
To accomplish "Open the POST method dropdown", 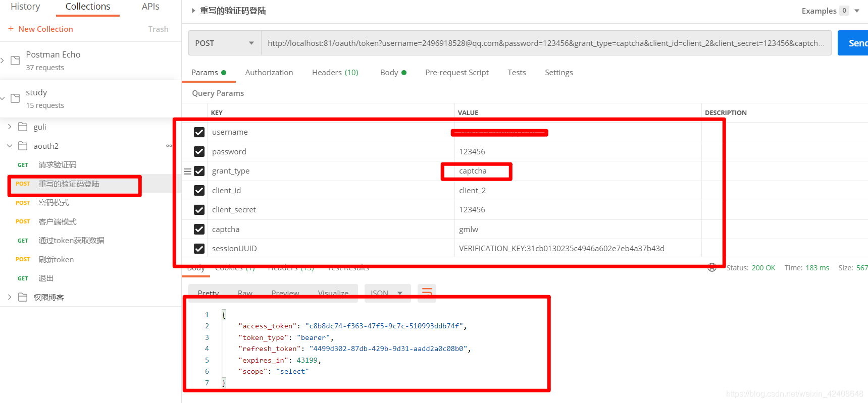I will 225,43.
